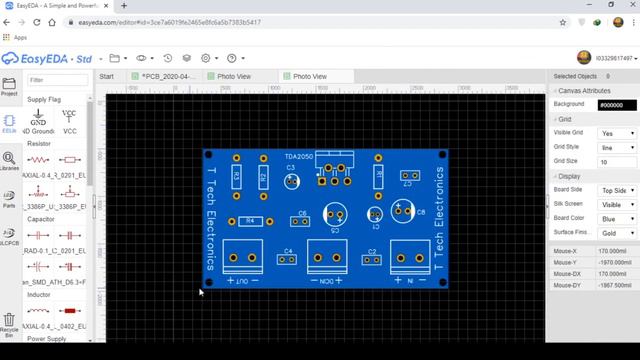Switch to the Start tab
The width and height of the screenshot is (640, 360).
107,76
